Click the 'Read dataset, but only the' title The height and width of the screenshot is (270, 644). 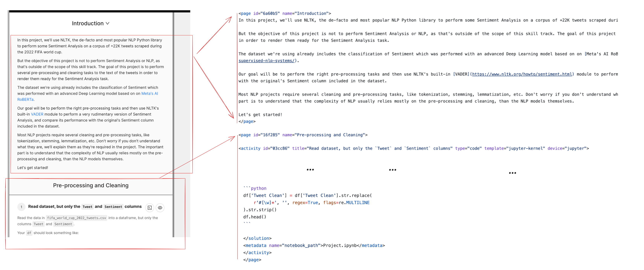54,206
